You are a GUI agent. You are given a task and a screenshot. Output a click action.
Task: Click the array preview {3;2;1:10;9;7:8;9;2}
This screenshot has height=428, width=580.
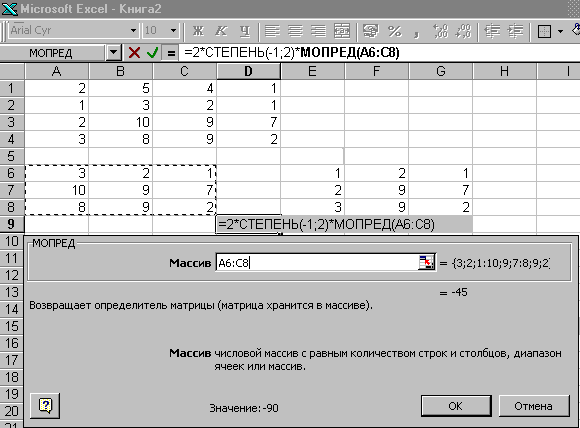click(501, 263)
